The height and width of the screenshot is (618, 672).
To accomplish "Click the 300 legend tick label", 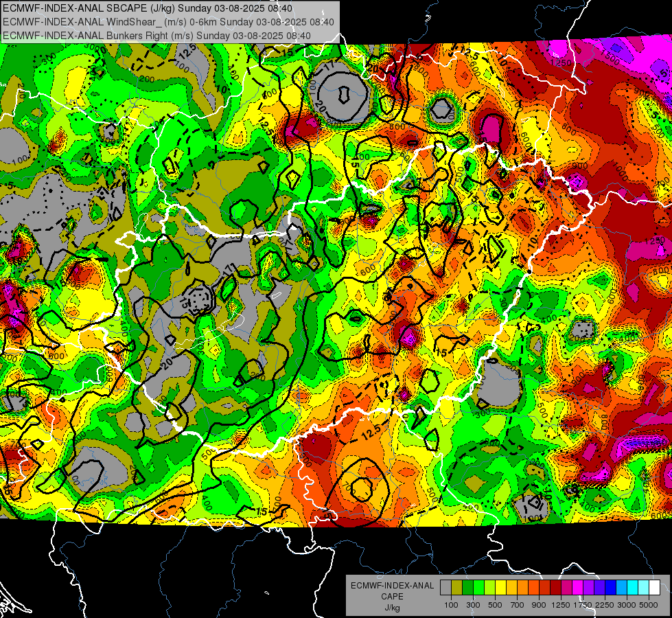I will [x=473, y=605].
